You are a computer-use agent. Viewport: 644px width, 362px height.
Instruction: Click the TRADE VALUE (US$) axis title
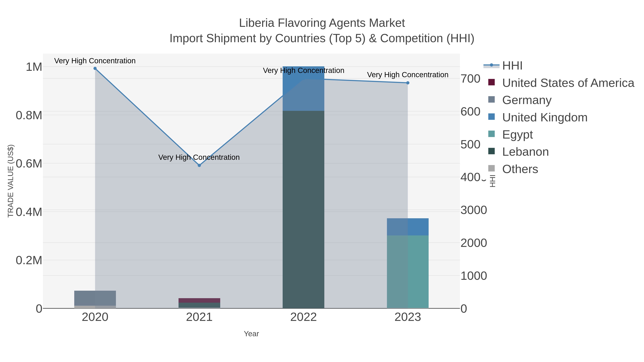point(11,181)
